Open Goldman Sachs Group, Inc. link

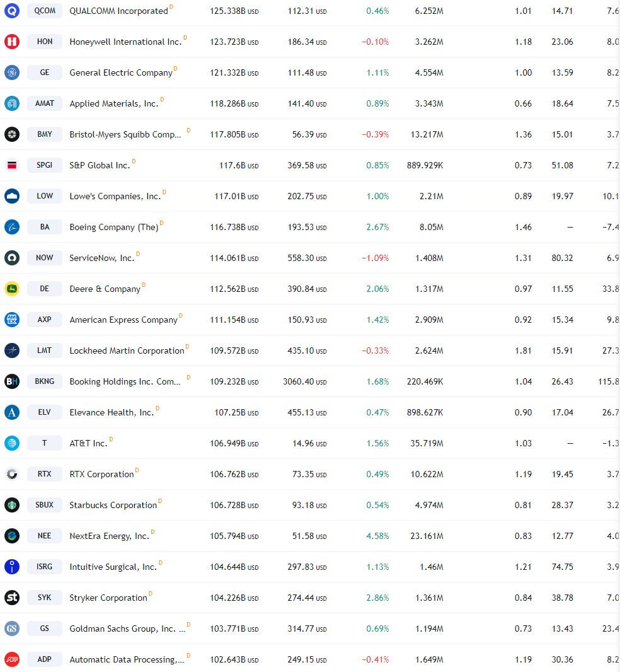[x=127, y=629]
